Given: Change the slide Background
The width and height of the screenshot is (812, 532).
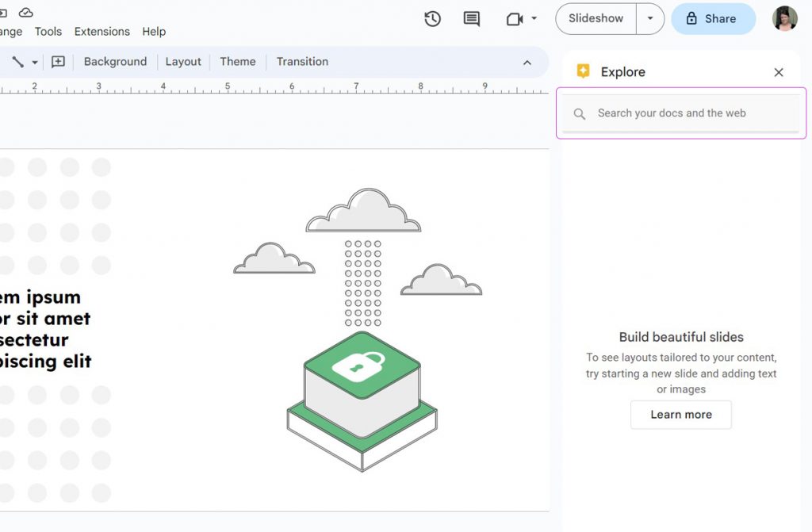Looking at the screenshot, I should point(115,61).
